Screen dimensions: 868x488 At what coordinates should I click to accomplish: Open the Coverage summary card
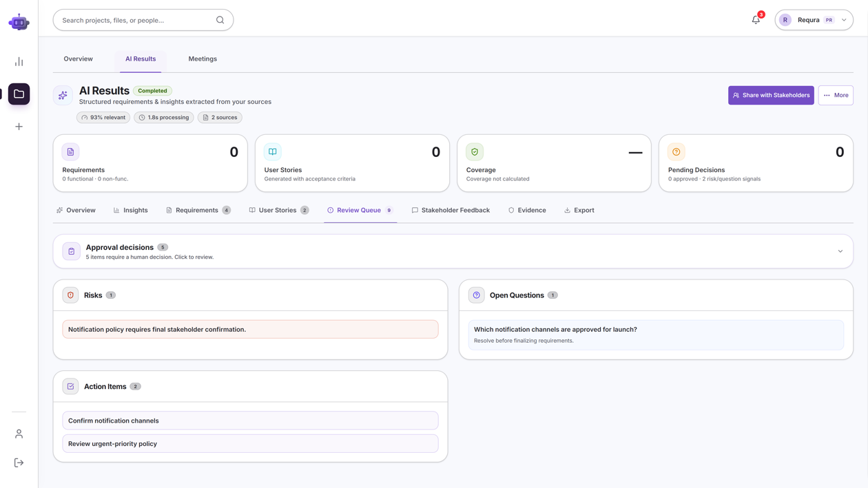(x=554, y=163)
